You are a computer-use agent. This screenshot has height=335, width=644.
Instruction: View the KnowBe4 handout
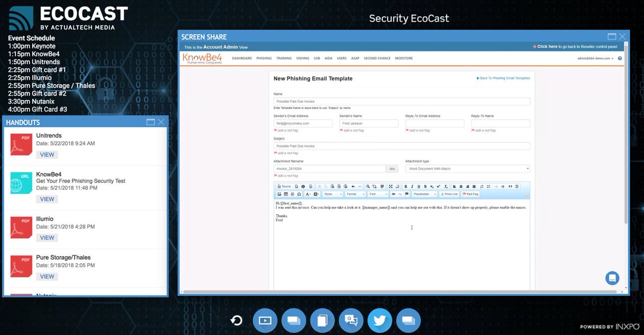[x=47, y=199]
